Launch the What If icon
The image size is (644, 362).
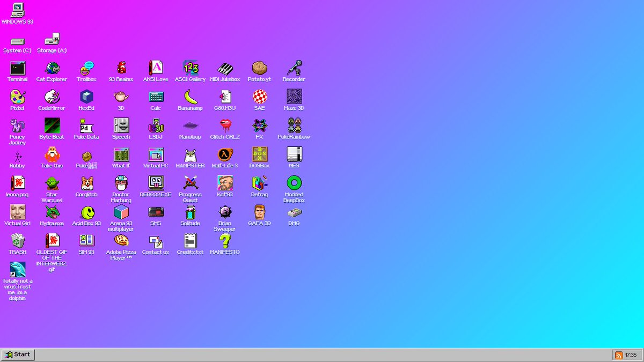tap(121, 154)
